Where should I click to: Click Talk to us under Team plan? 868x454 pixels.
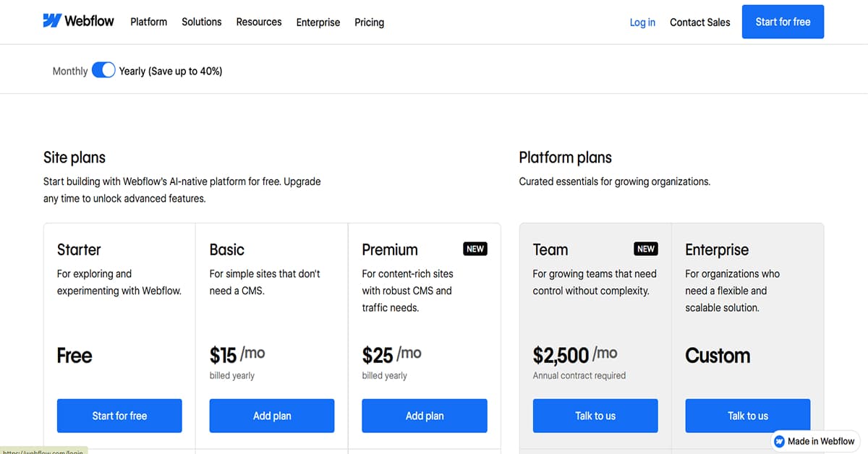(595, 416)
